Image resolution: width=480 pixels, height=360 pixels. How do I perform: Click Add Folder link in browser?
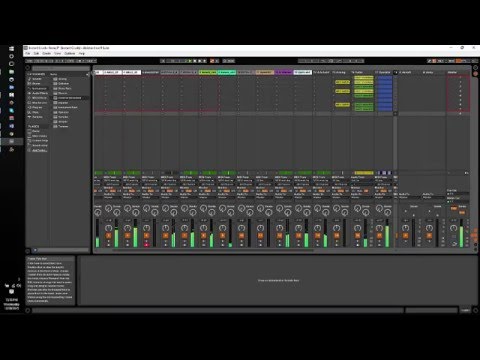coord(39,150)
